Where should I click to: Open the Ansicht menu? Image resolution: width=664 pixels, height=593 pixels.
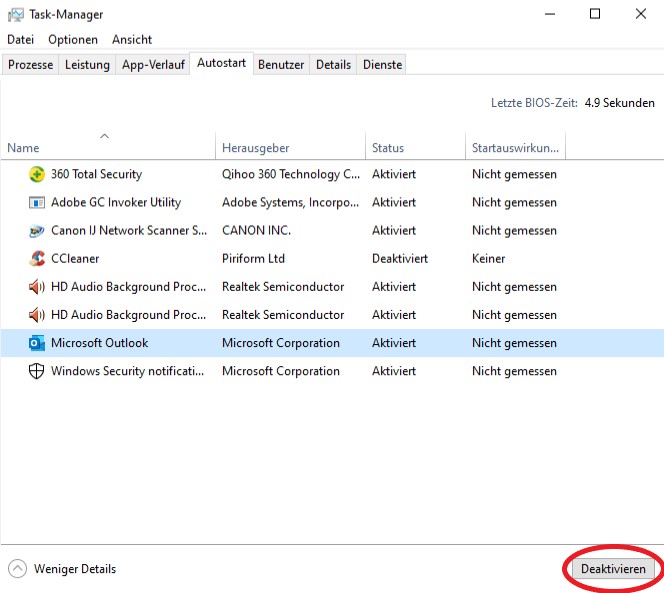click(132, 39)
